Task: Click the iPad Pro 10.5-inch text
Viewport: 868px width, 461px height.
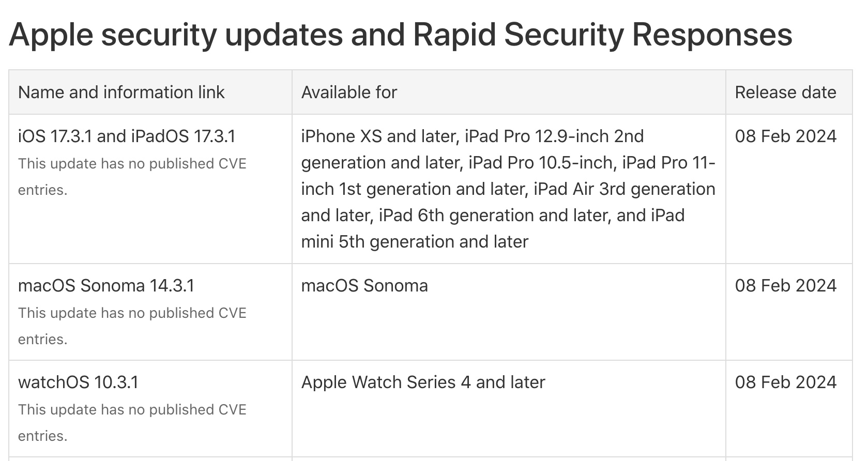Action: (x=541, y=163)
